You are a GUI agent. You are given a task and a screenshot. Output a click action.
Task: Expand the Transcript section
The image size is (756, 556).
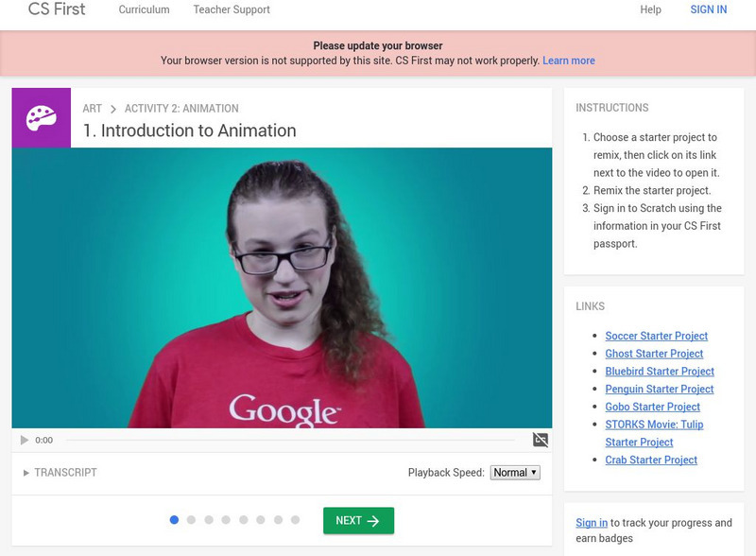(x=60, y=473)
